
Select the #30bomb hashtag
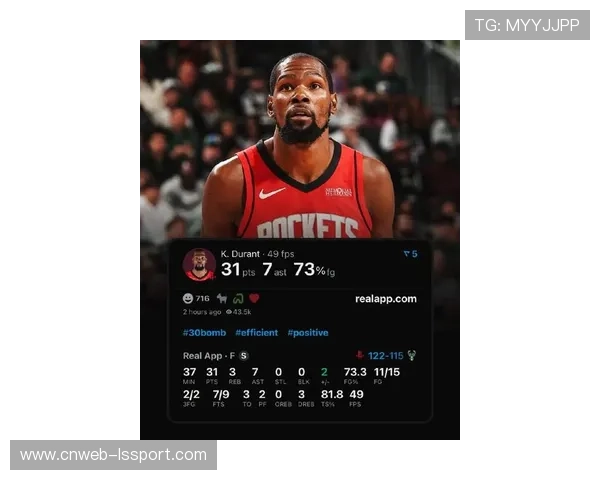click(204, 332)
